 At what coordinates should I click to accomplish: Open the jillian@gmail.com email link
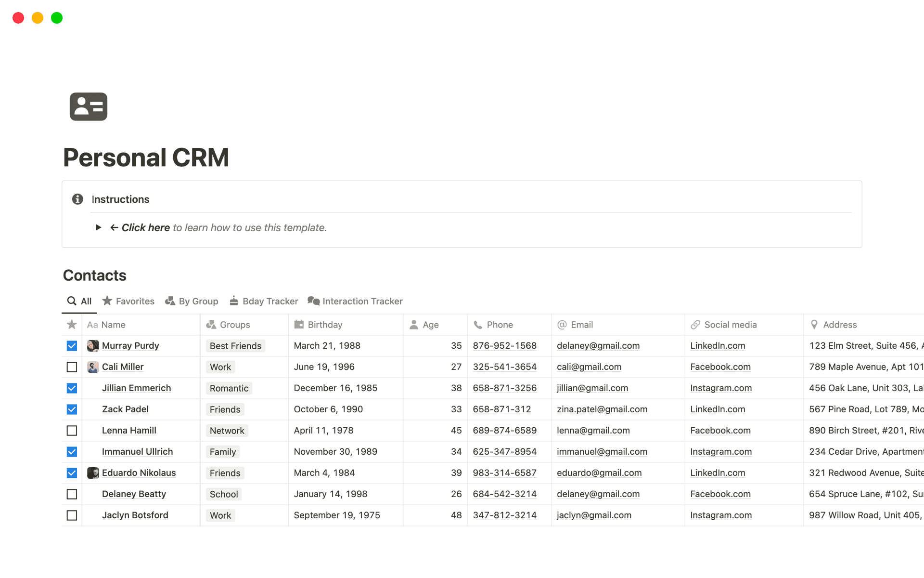pyautogui.click(x=592, y=388)
